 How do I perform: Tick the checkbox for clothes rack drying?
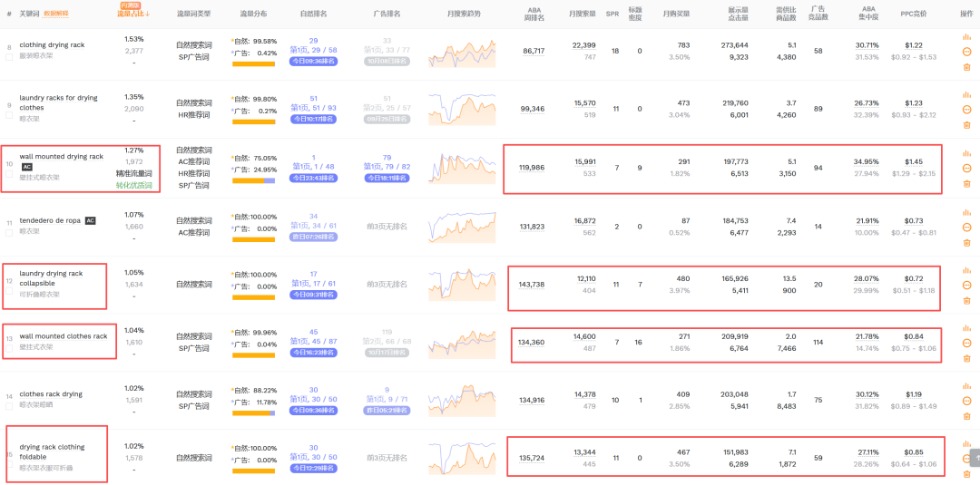[9, 406]
